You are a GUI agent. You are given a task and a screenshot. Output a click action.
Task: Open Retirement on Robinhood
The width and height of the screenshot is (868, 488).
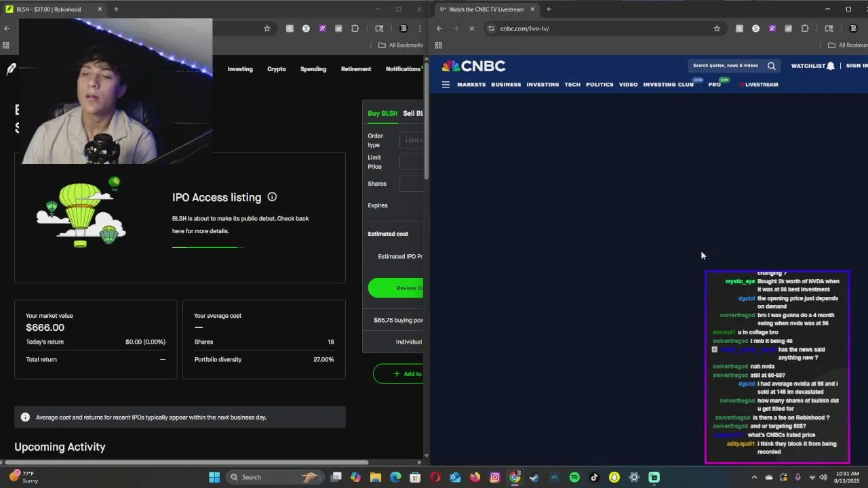[356, 69]
